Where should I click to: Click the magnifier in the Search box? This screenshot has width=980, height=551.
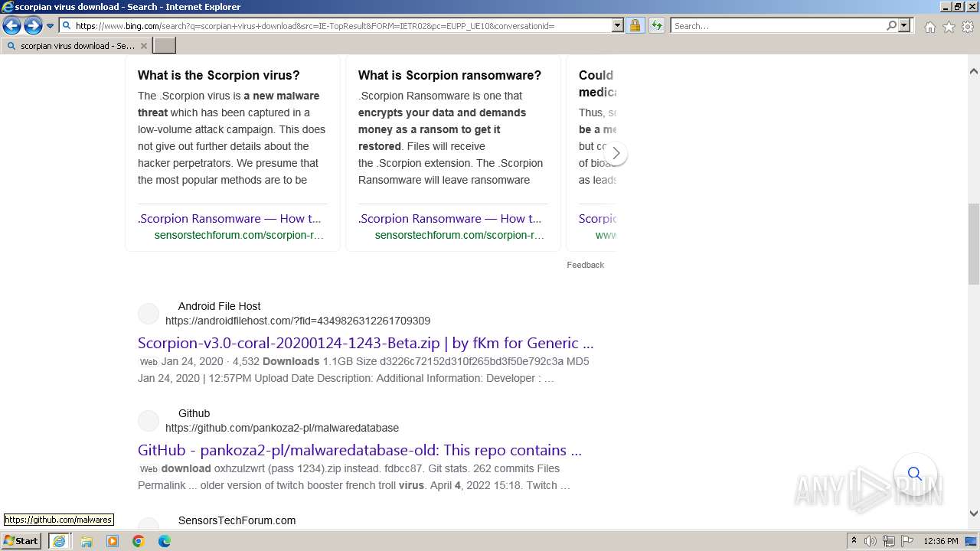pos(891,26)
